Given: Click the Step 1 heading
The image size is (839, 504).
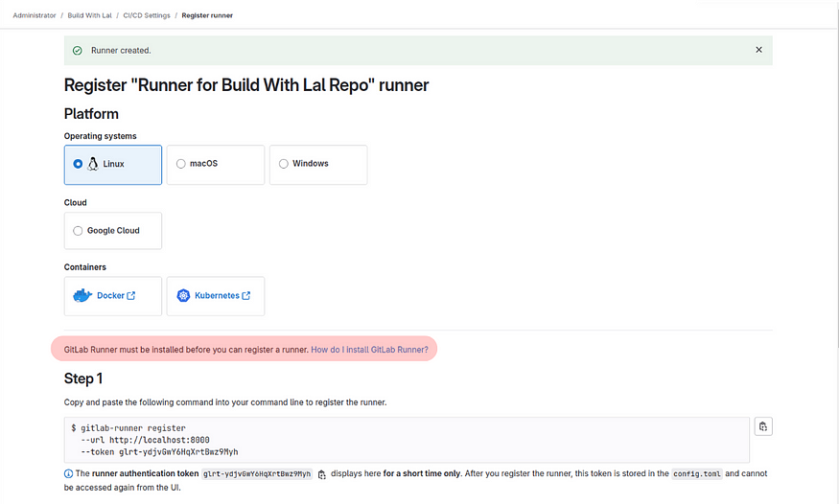Looking at the screenshot, I should [83, 378].
